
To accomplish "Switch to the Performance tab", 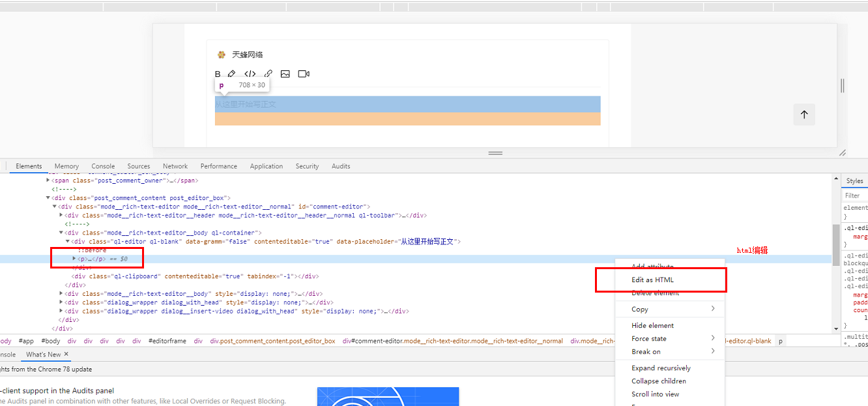I will tap(219, 166).
